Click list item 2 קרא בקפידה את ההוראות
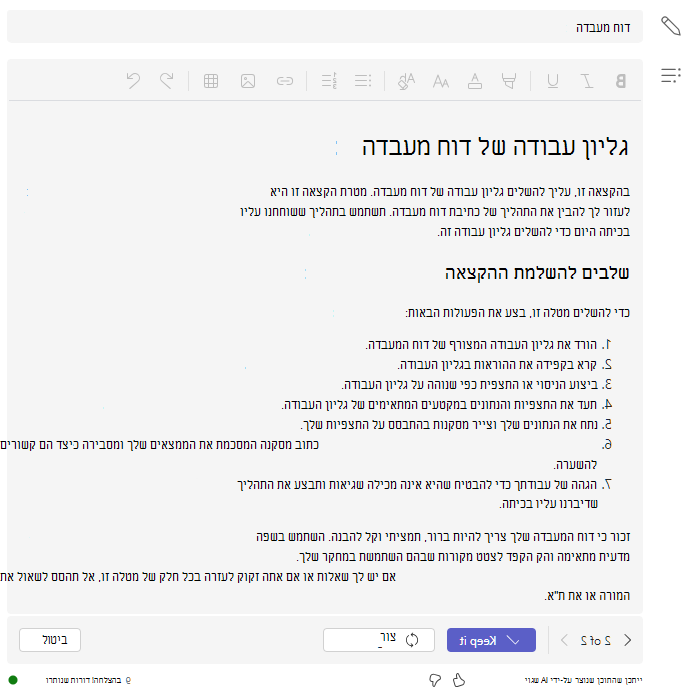The height and width of the screenshot is (695, 687). click(x=497, y=364)
